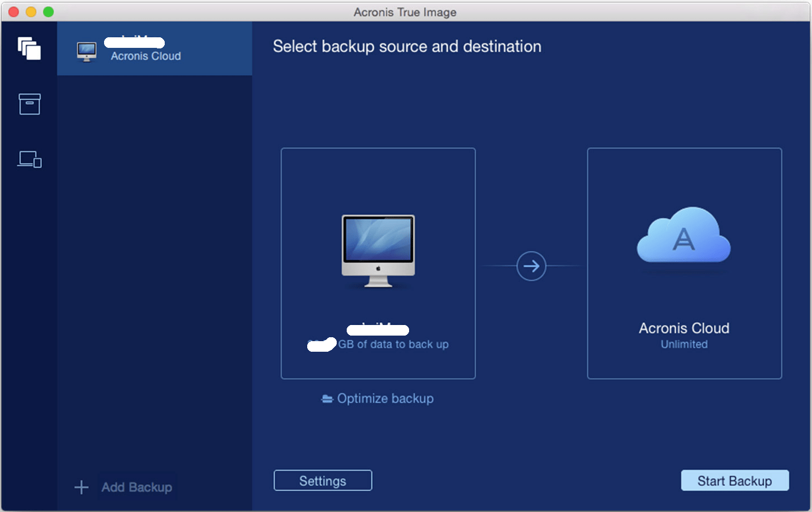Click the Acronis Cloud destination name label
Viewport: 812px width, 512px height.
point(684,328)
